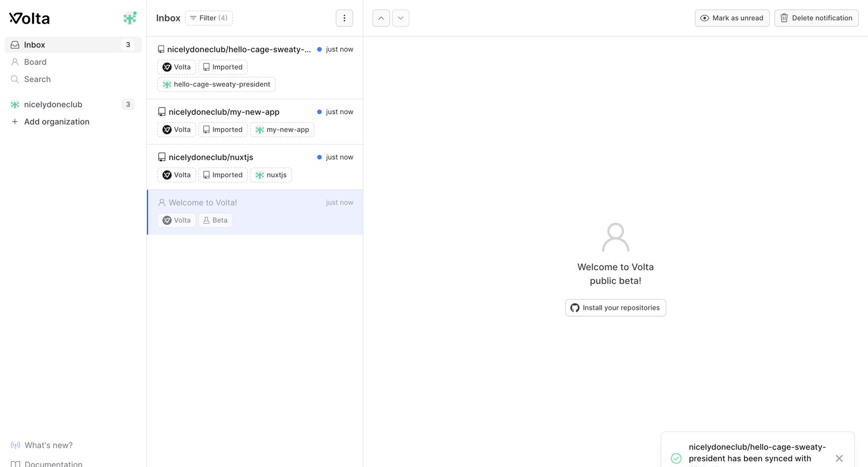The image size is (868, 467).
Task: Open the organization avatar at the top of the sidebar
Action: tap(130, 18)
